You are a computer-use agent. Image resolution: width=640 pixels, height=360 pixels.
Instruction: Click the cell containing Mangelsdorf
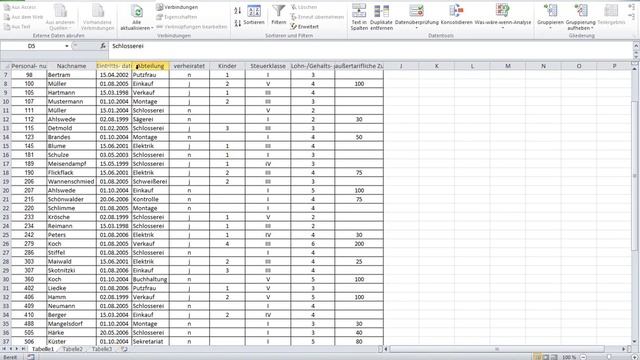point(71,324)
